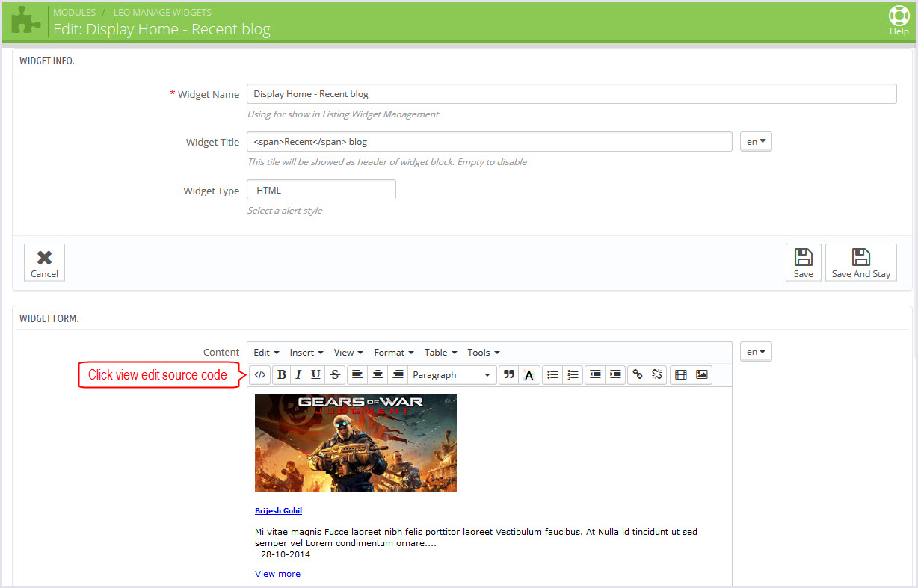This screenshot has height=588, width=918.
Task: Open the Table menu in editor
Action: coord(440,353)
